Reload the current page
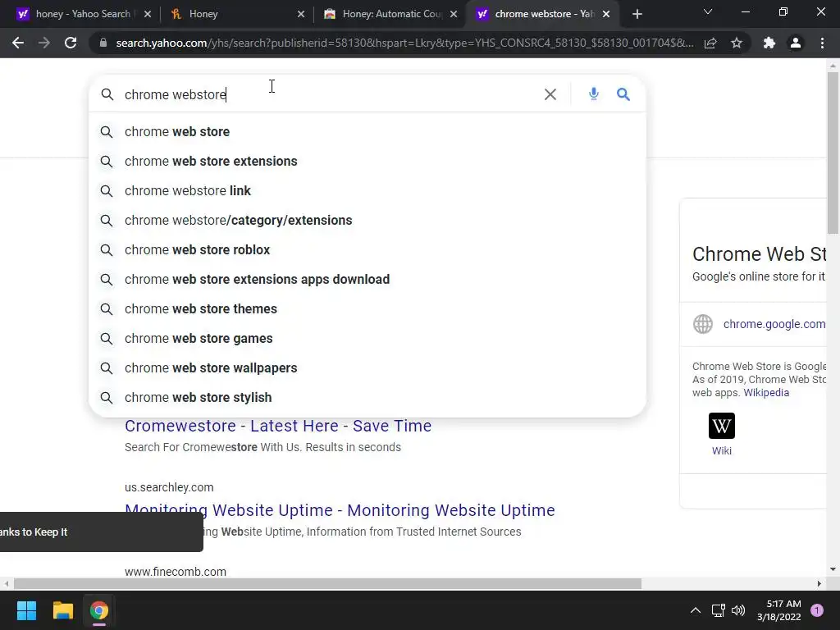This screenshot has height=630, width=840. tap(71, 43)
